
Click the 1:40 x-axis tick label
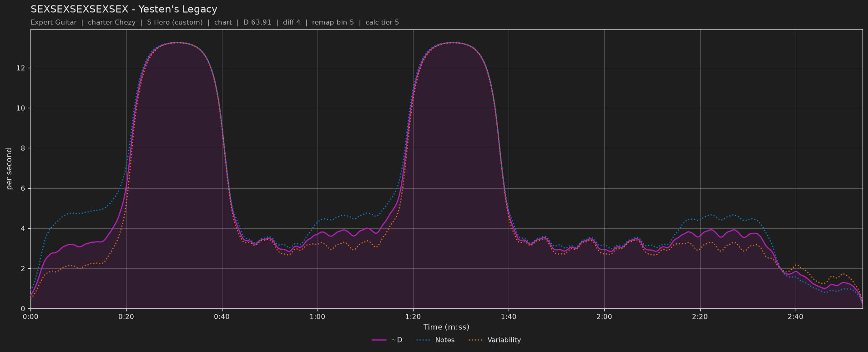tap(509, 317)
